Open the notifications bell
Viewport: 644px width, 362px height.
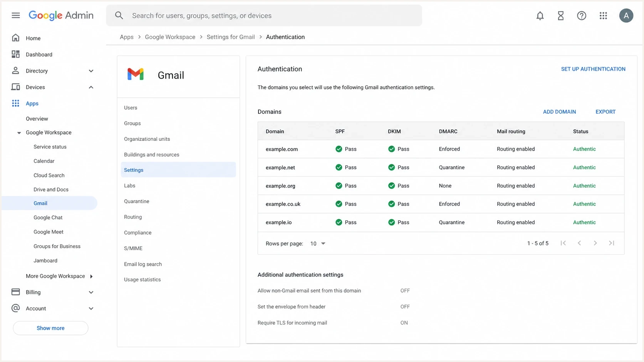(540, 16)
